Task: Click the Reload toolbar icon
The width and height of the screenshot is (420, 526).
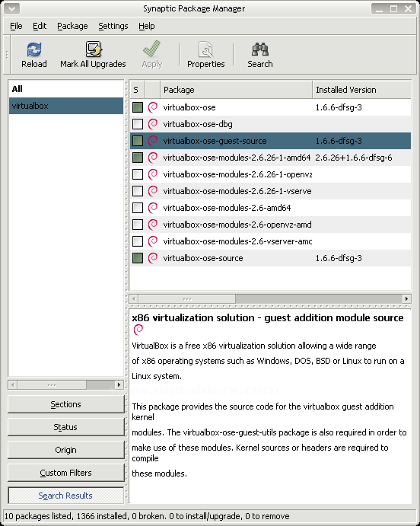Action: (x=33, y=49)
